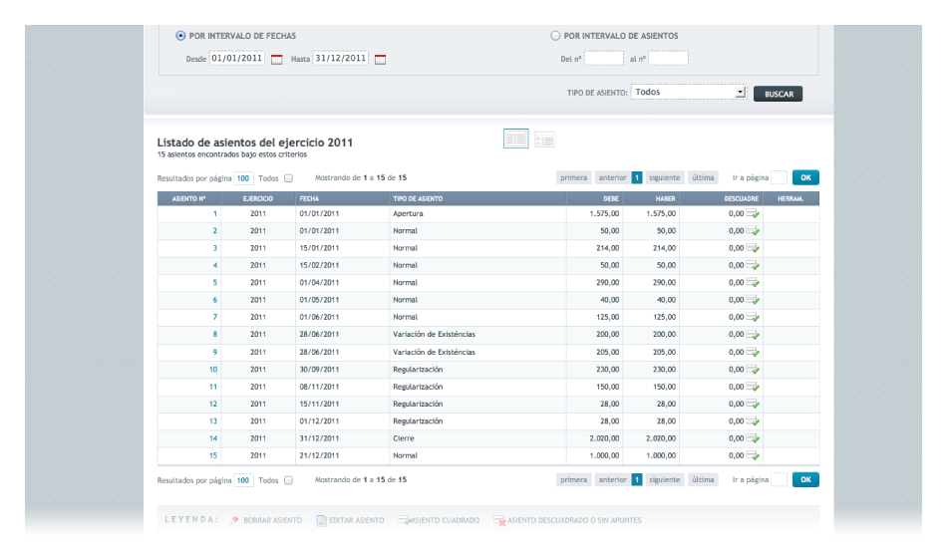
Task: Click balanced icon in asiento 5 row
Action: tap(753, 282)
